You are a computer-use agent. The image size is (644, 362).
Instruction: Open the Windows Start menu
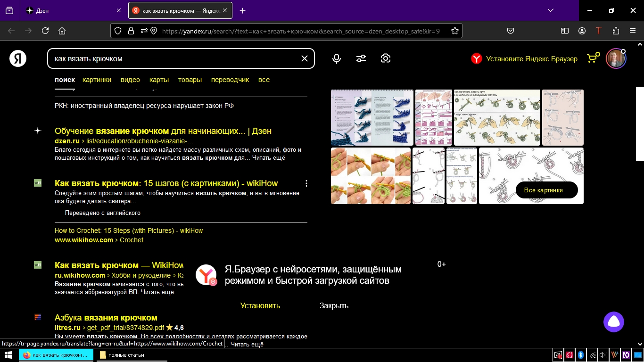(x=8, y=355)
